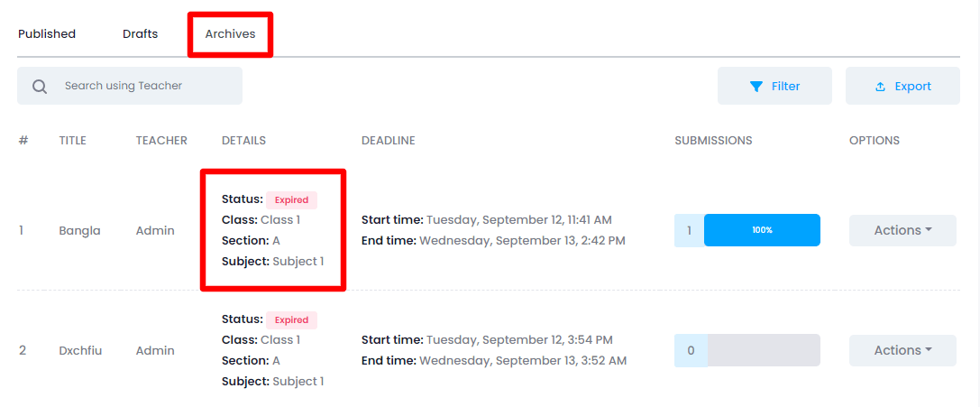Switch to the Published tab
Screen dimensions: 980x407
point(47,34)
